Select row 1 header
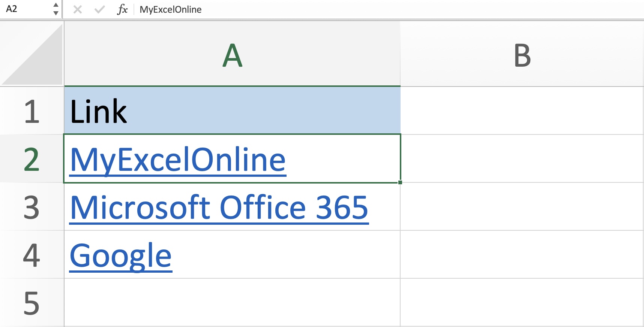The width and height of the screenshot is (644, 327). (x=32, y=111)
